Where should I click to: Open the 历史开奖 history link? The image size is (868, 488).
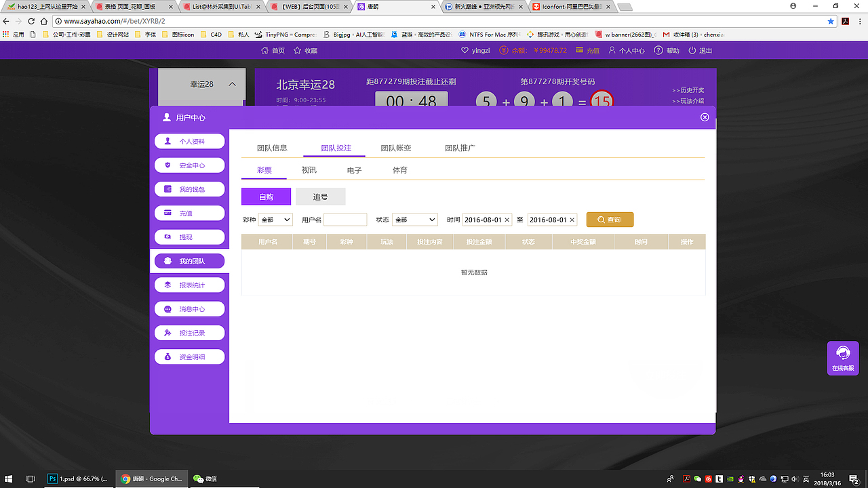(690, 89)
